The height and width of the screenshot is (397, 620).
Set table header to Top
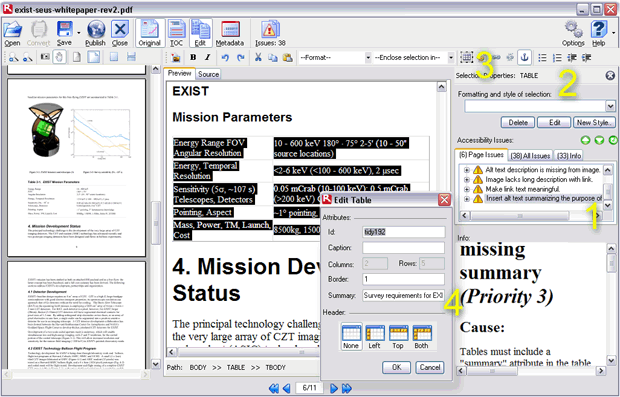pos(398,337)
